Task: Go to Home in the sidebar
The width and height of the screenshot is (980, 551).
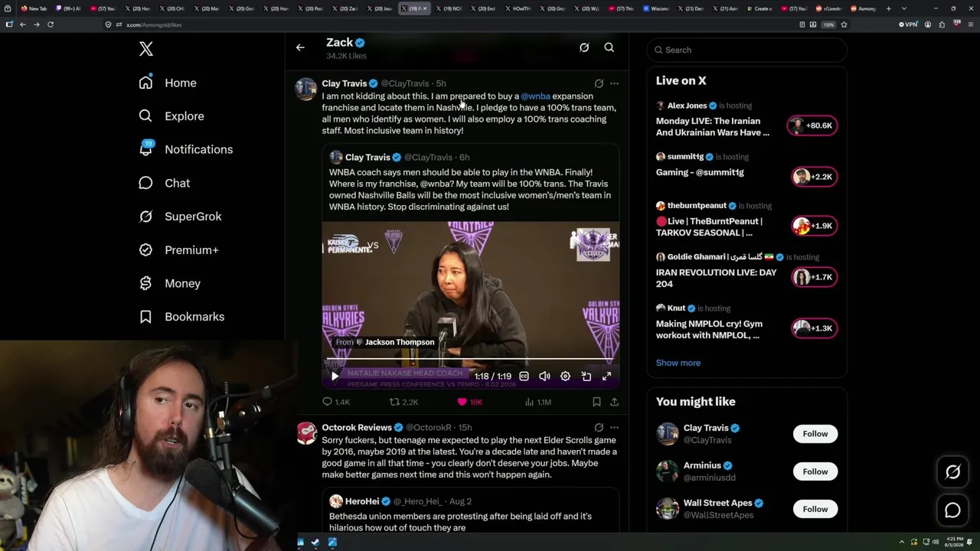Action: click(x=168, y=83)
